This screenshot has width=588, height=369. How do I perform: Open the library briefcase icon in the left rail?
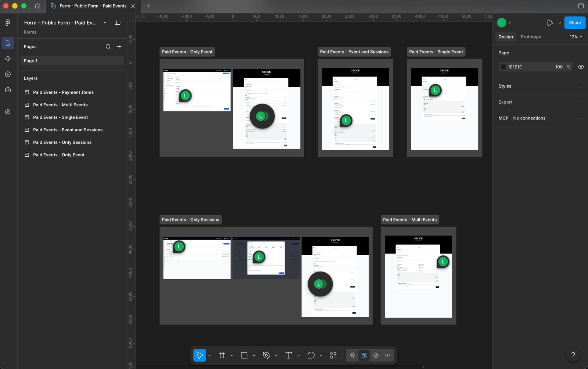(8, 90)
